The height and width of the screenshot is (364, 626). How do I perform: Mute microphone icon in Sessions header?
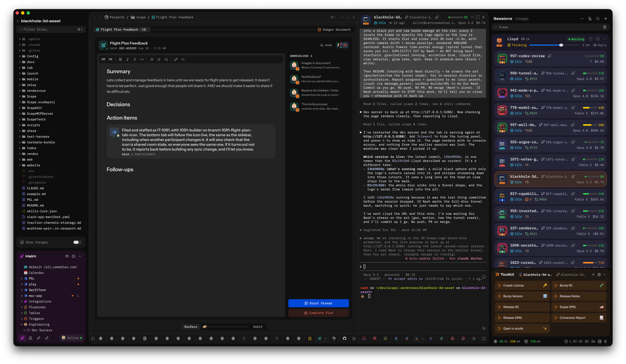pyautogui.click(x=590, y=19)
